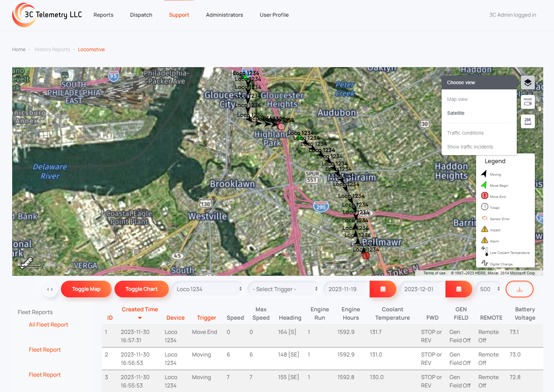Click the 2M distance measure icon
The height and width of the screenshot is (392, 554).
click(528, 121)
